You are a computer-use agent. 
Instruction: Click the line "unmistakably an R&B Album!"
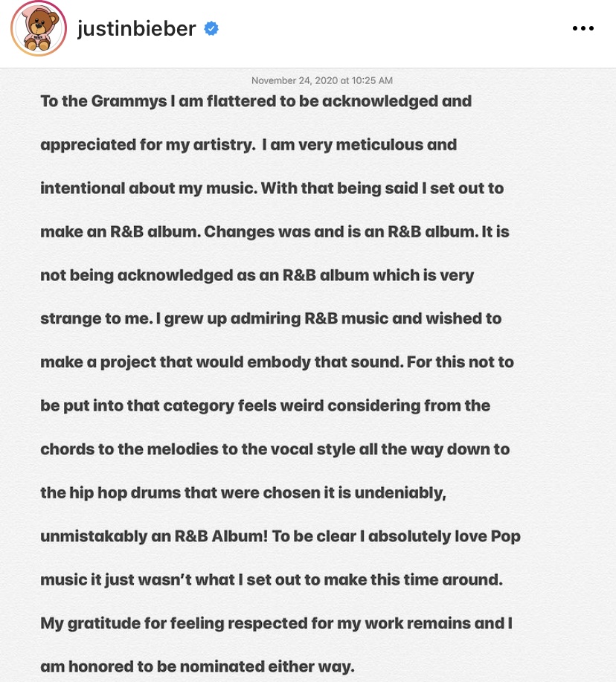[280, 536]
